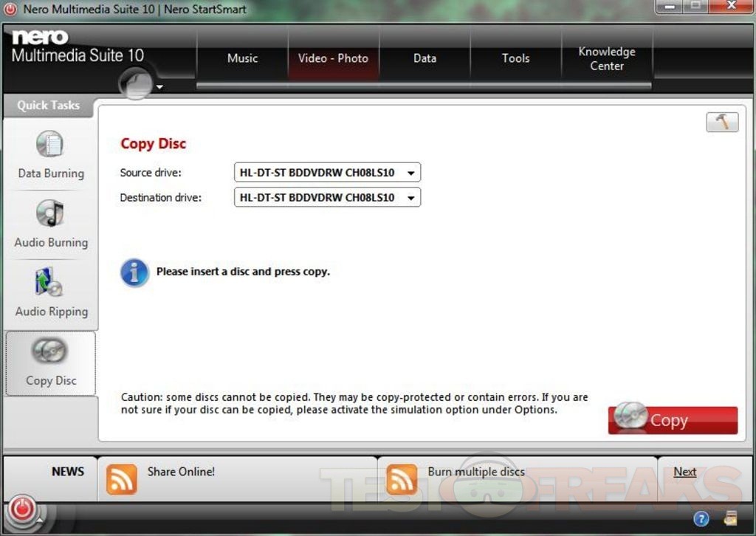Go to the Data tab

[425, 58]
